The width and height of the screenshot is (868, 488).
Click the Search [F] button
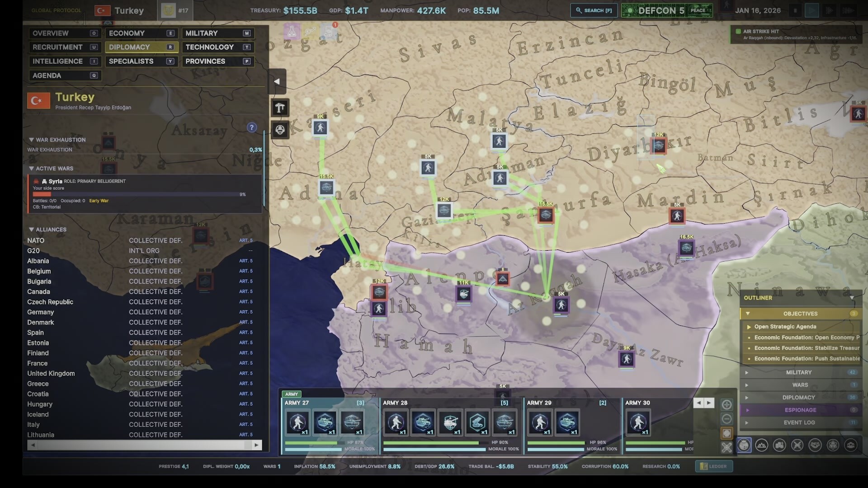click(x=594, y=10)
